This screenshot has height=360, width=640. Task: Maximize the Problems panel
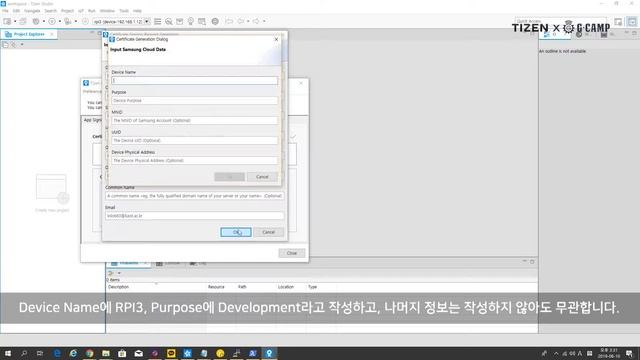coord(532,261)
